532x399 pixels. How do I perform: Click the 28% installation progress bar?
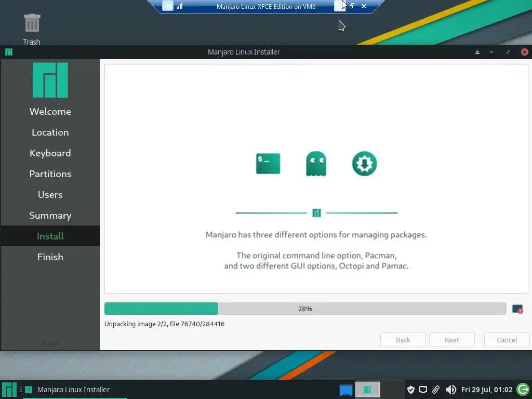tap(305, 309)
